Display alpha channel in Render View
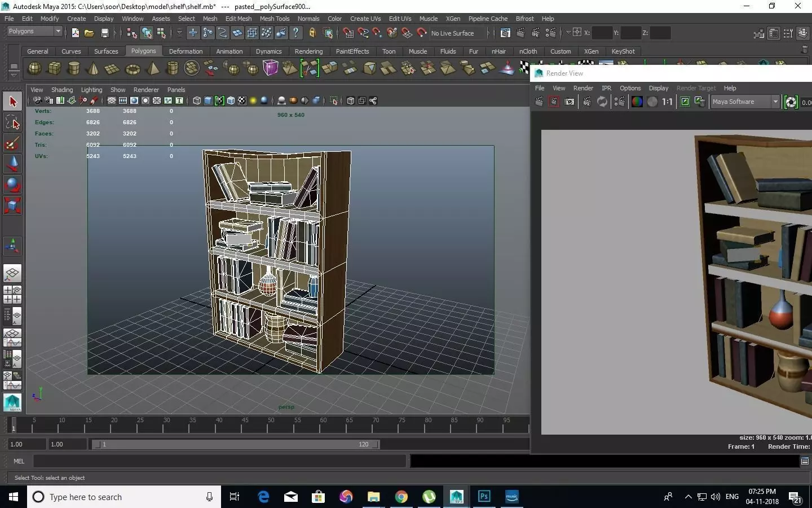Image resolution: width=812 pixels, height=508 pixels. click(652, 102)
